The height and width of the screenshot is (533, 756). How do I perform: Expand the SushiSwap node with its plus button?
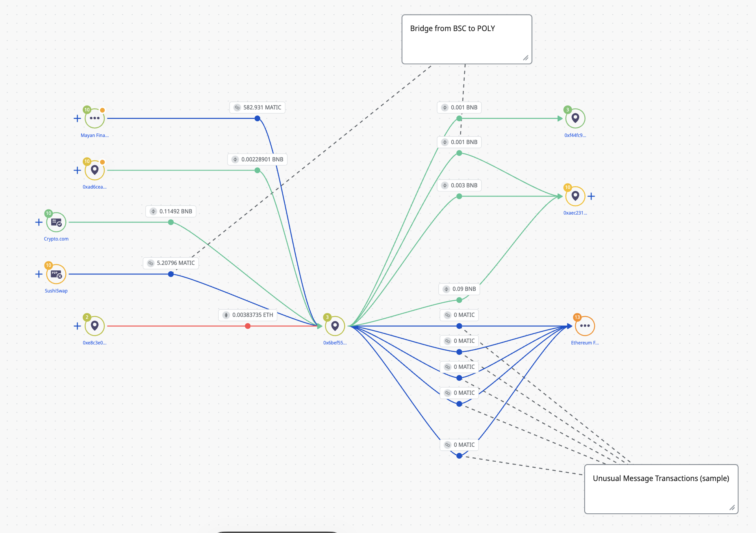click(x=39, y=274)
